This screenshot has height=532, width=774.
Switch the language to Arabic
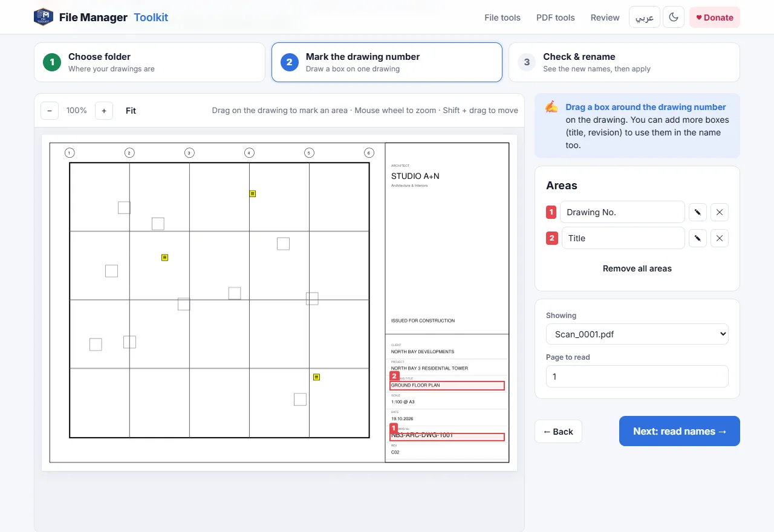tap(645, 18)
